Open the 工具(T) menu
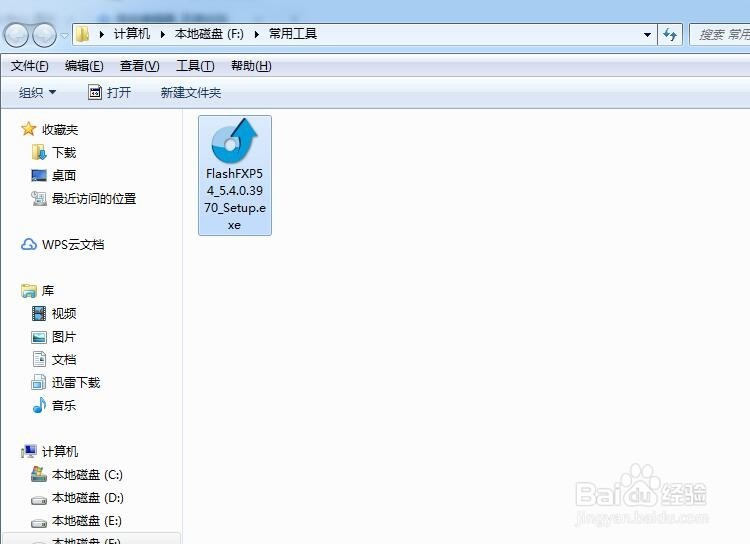 [195, 66]
